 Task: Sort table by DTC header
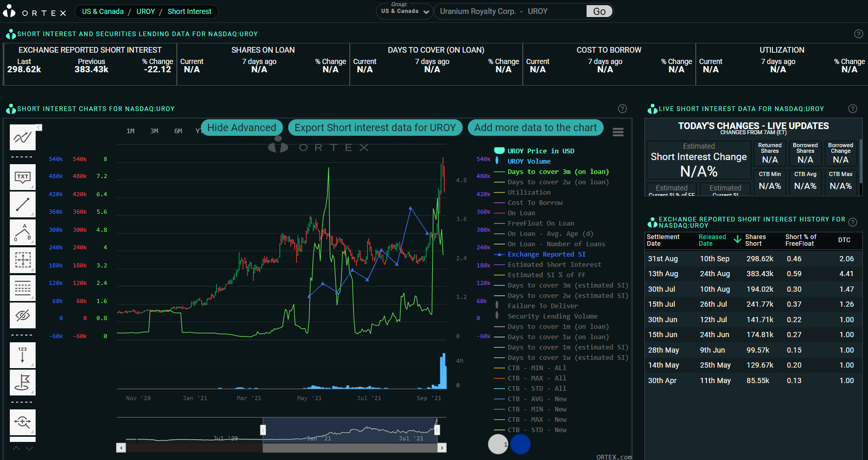(844, 240)
